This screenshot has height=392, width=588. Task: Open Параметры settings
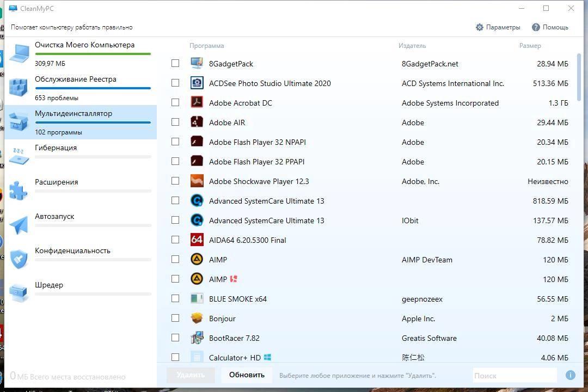(x=498, y=27)
